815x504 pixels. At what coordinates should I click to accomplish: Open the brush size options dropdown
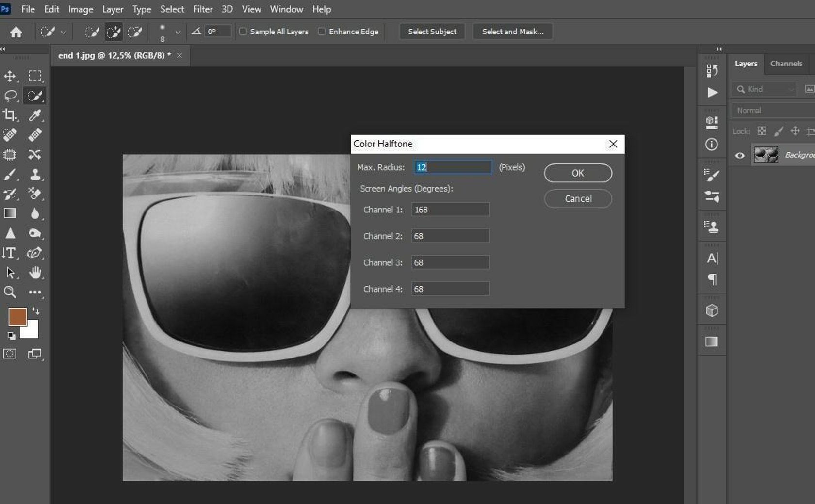click(x=178, y=32)
